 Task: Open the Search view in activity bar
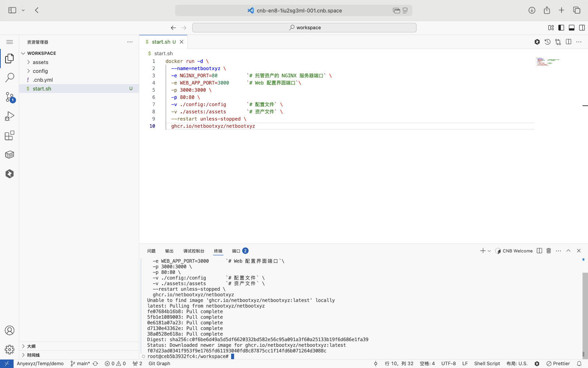point(10,78)
